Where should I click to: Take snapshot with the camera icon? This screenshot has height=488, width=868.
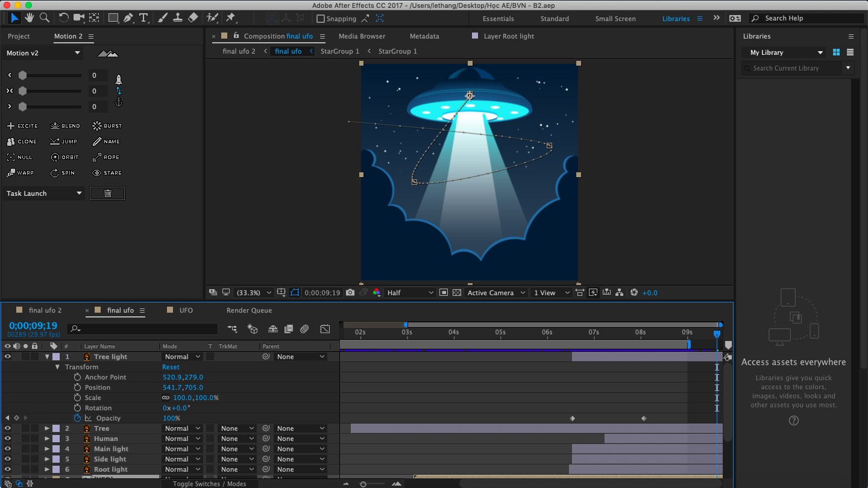coord(350,293)
